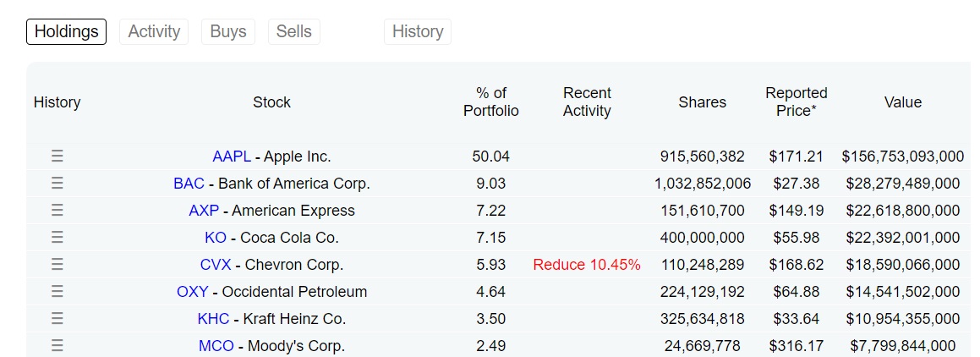The height and width of the screenshot is (357, 980).
Task: Open history icon for Coca Cola row
Action: click(x=57, y=238)
